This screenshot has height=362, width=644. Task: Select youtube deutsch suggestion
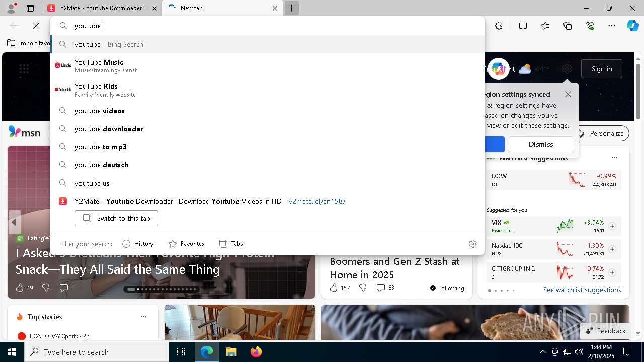point(267,165)
